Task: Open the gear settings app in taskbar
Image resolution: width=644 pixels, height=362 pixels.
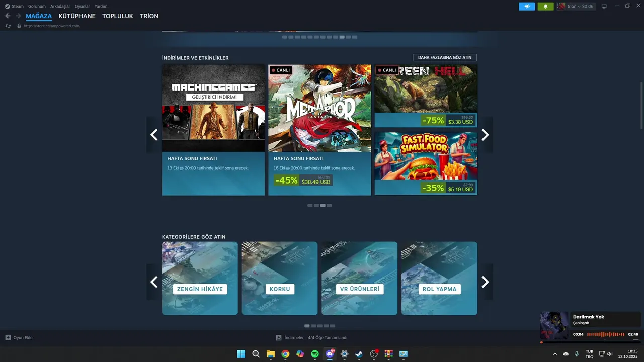Action: (x=344, y=354)
